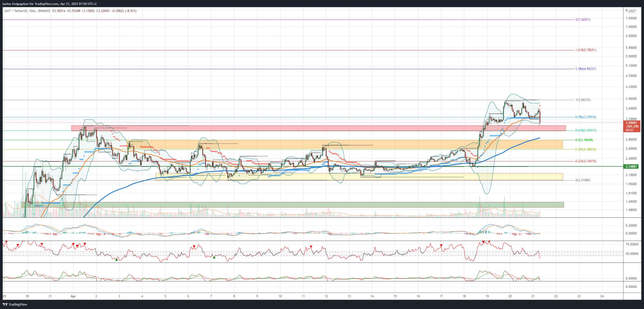
Task: Click the 3.60000 price axis label
Action: click(631, 108)
